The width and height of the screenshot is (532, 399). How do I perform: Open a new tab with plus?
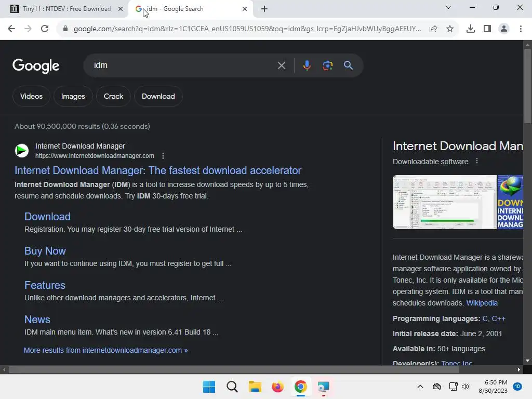point(264,9)
